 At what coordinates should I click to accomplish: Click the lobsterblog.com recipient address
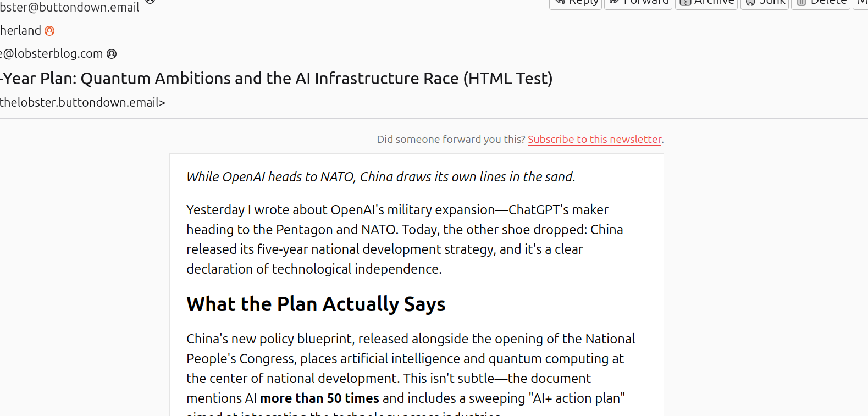coord(52,53)
